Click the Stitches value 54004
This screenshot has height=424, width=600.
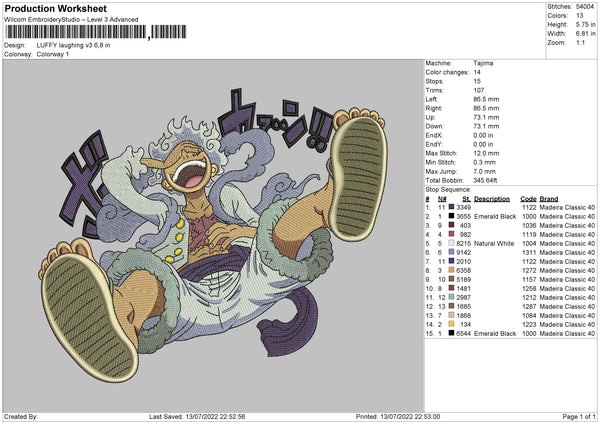click(x=585, y=7)
